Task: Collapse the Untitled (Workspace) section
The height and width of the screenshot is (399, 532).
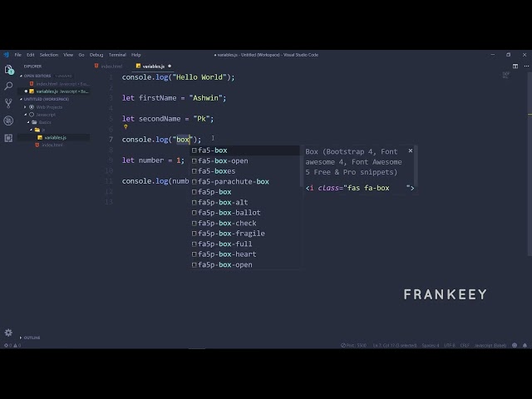Action: (21, 99)
